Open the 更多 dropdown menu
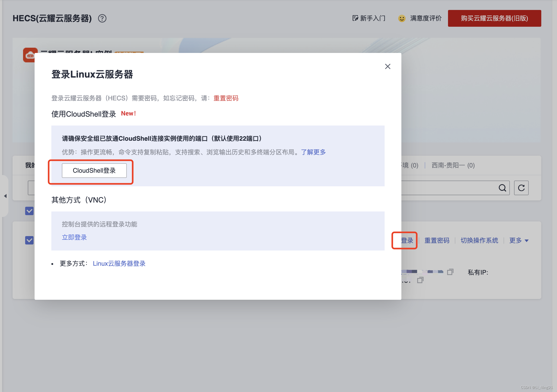557x392 pixels. 518,240
